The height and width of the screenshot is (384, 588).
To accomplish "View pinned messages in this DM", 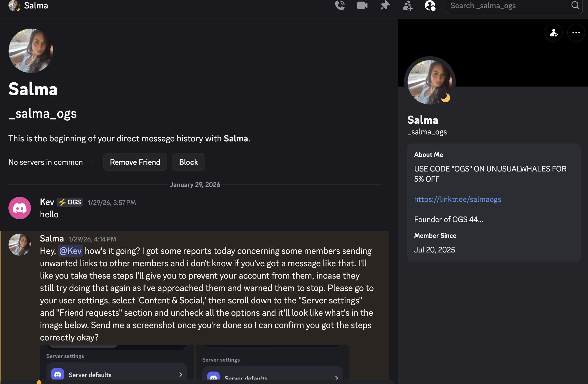I will [x=385, y=5].
